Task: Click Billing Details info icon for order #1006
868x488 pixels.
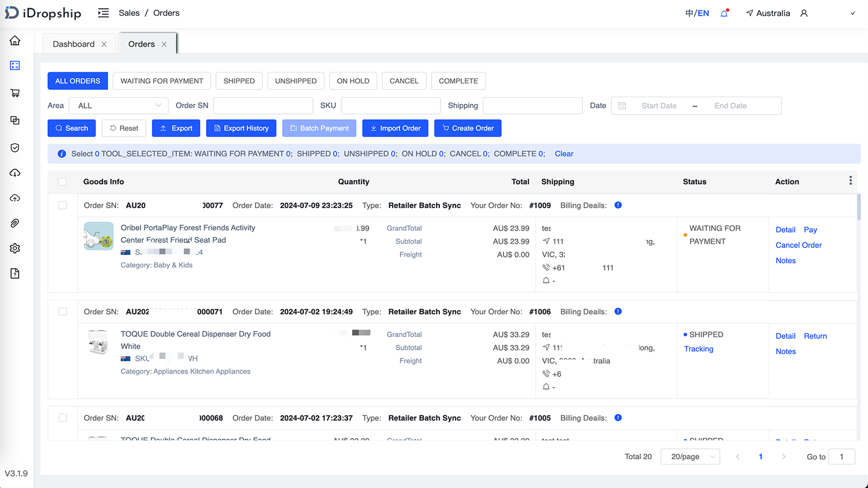Action: pos(618,311)
